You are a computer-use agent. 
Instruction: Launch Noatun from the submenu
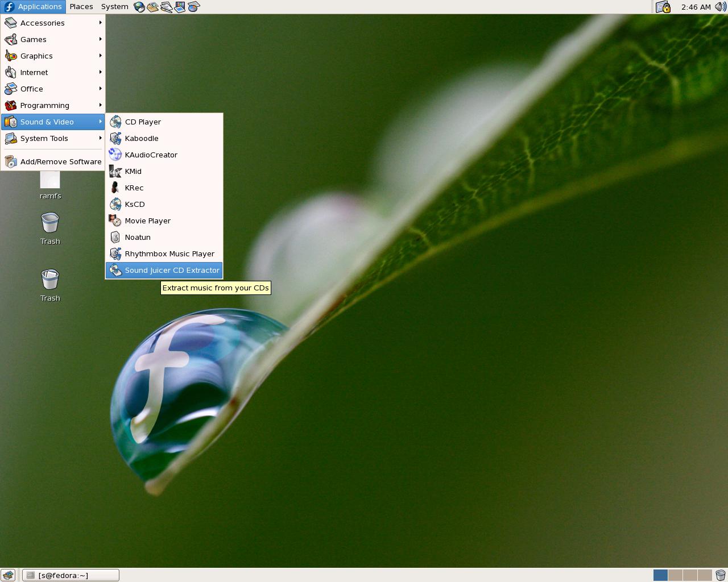(164, 237)
